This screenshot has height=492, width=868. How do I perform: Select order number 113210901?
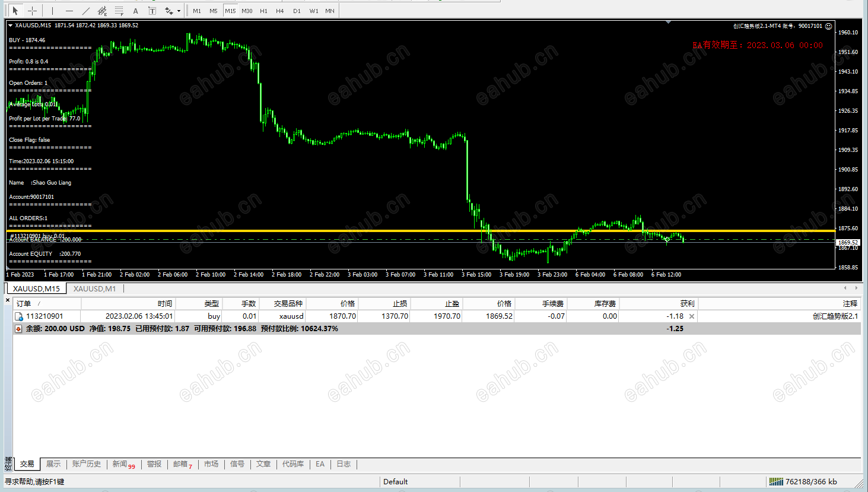tap(44, 316)
